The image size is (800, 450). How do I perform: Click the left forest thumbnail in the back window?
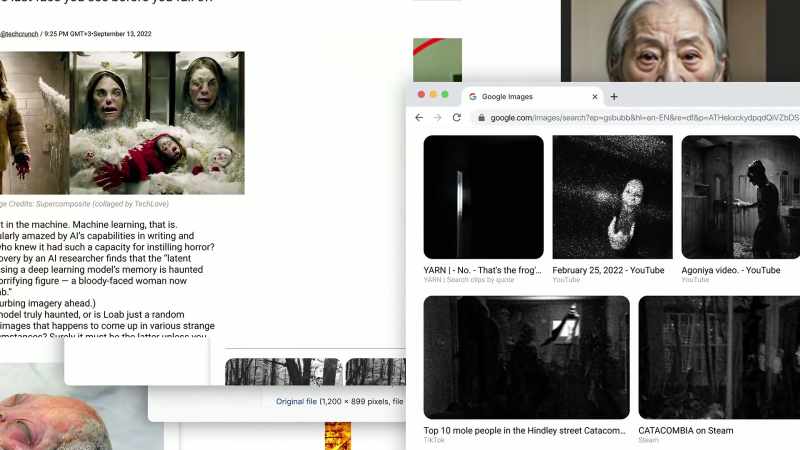284,371
